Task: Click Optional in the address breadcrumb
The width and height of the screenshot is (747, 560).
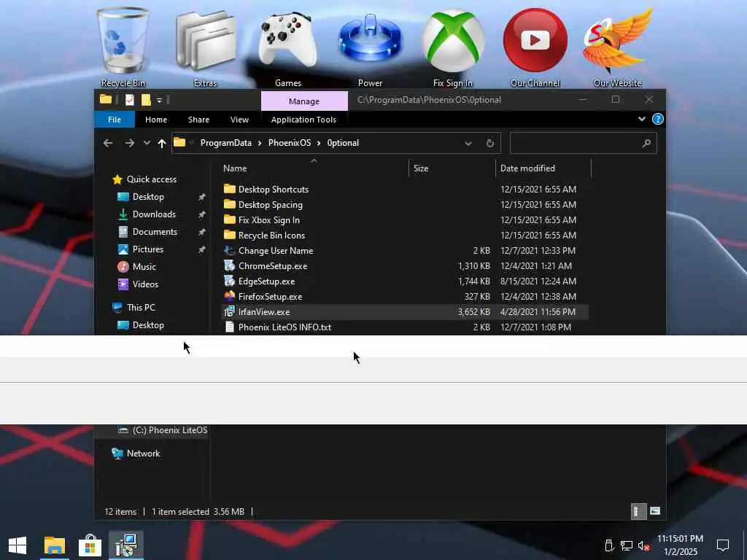Action: click(x=343, y=143)
